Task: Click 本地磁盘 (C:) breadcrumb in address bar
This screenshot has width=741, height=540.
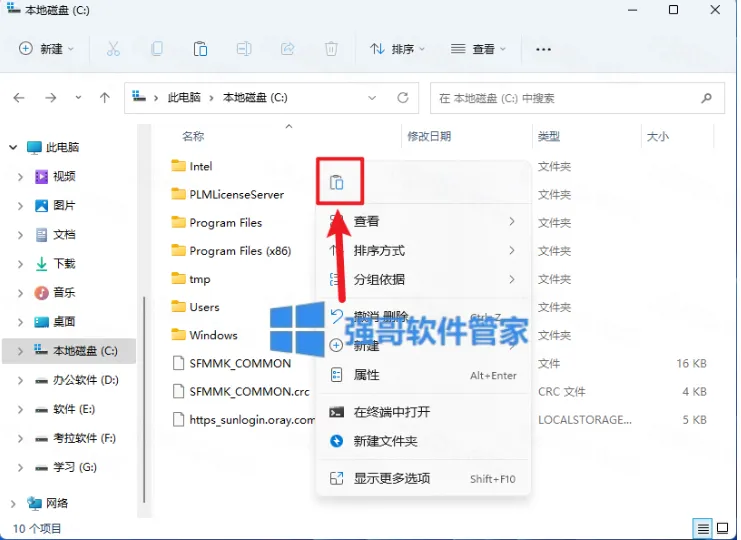Action: point(255,98)
